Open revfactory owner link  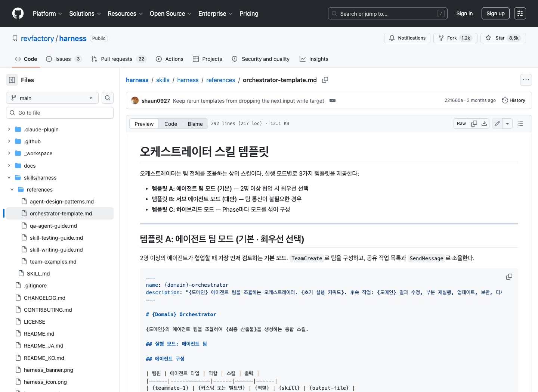[37, 38]
